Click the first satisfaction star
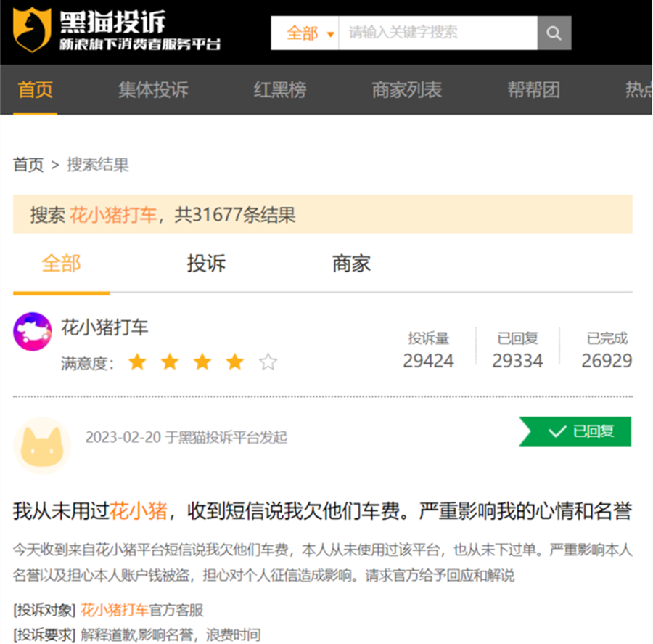 tap(137, 362)
